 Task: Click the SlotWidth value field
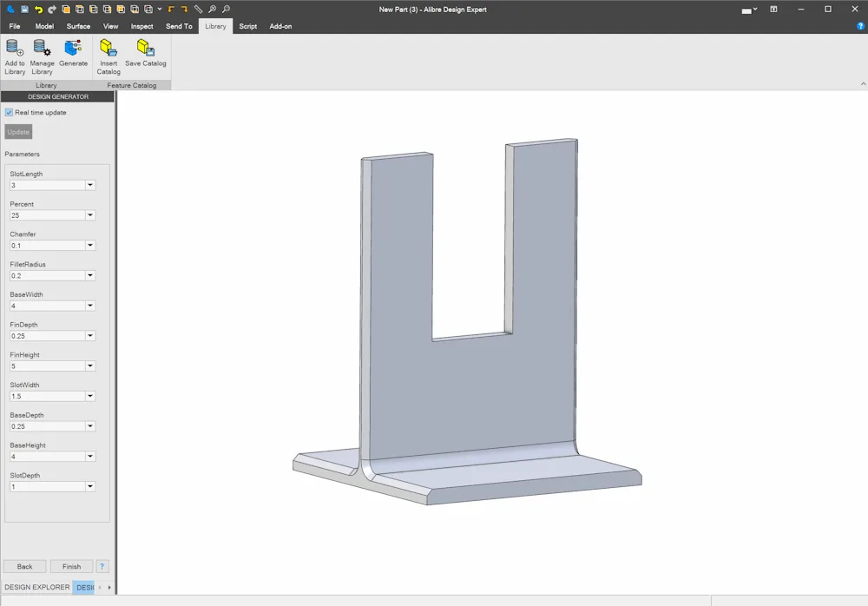point(48,396)
